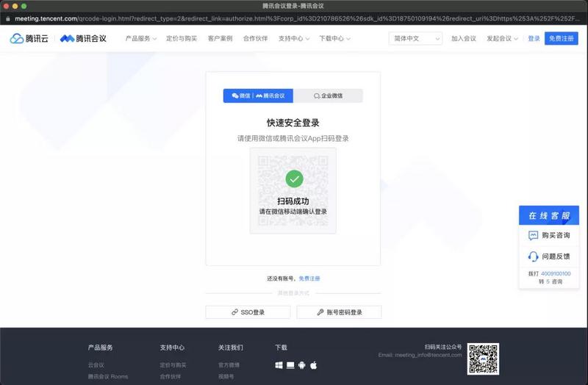Click the chat icon beside 购买咨询
588x385 pixels.
533,235
